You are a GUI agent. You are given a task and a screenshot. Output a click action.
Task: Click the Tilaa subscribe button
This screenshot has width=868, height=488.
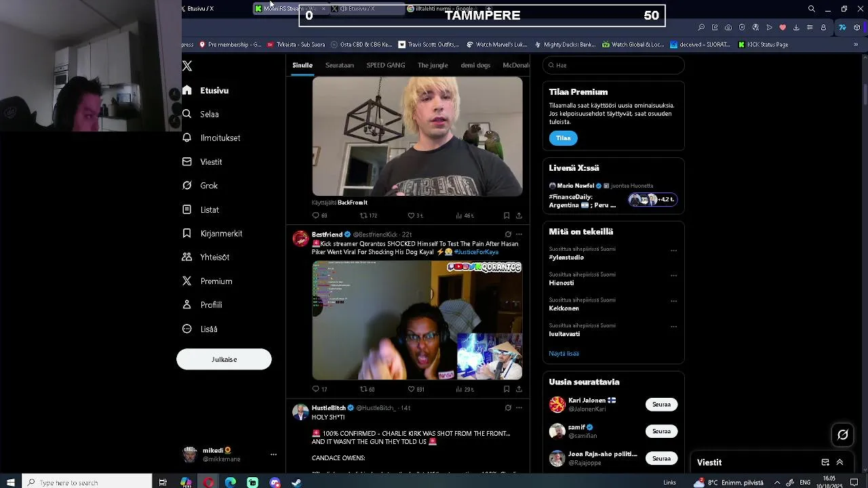(x=564, y=138)
